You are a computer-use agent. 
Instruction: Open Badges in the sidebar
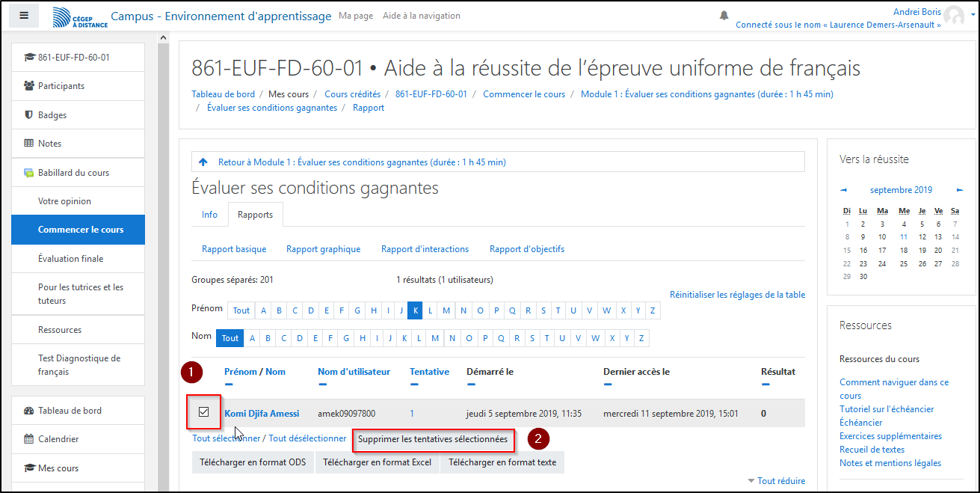click(52, 115)
